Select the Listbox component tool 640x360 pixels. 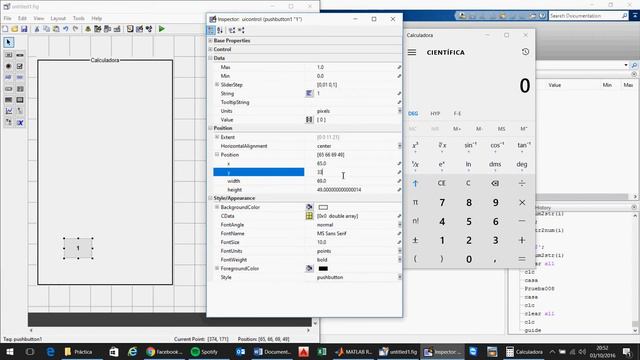click(x=20, y=89)
